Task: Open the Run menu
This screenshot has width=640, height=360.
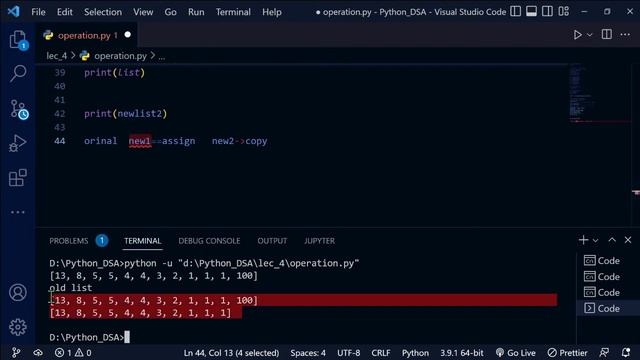Action: [x=196, y=12]
